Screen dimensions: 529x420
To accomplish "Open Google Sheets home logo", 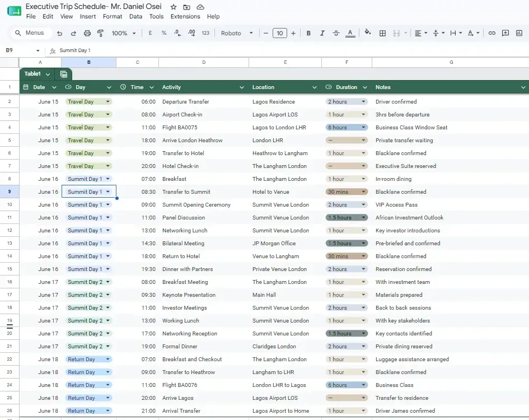I will [14, 11].
